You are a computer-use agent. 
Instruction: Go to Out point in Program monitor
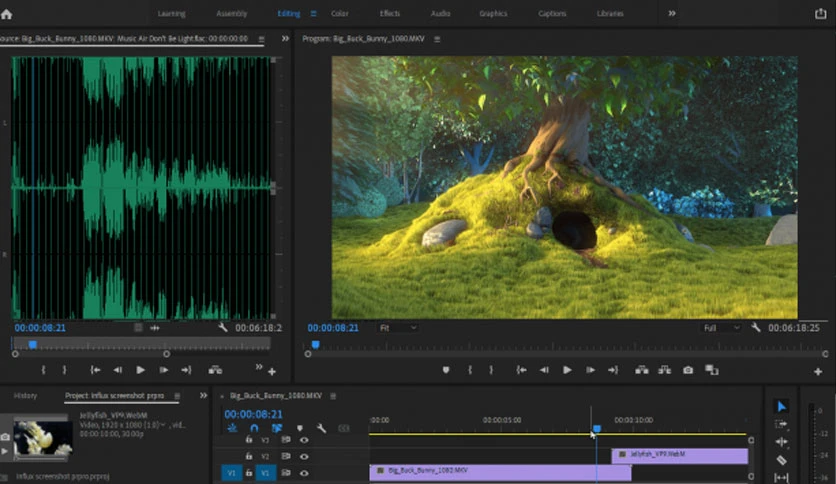pyautogui.click(x=613, y=370)
